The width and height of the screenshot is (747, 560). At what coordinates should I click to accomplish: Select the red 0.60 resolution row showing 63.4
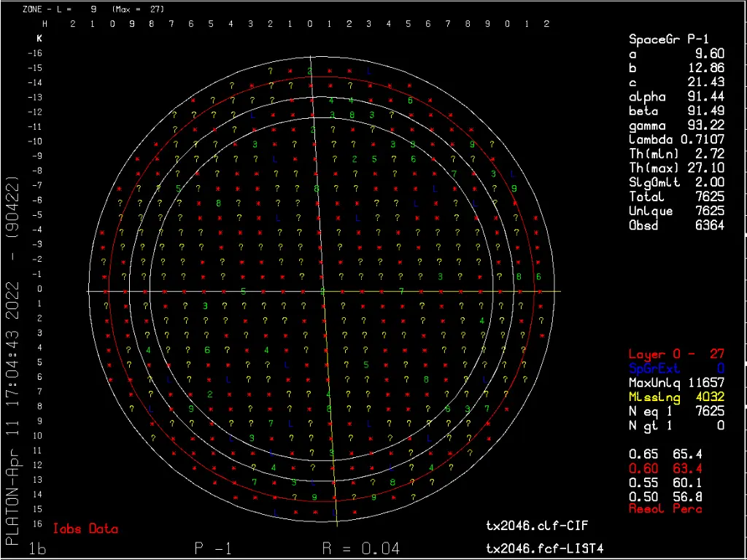(665, 469)
